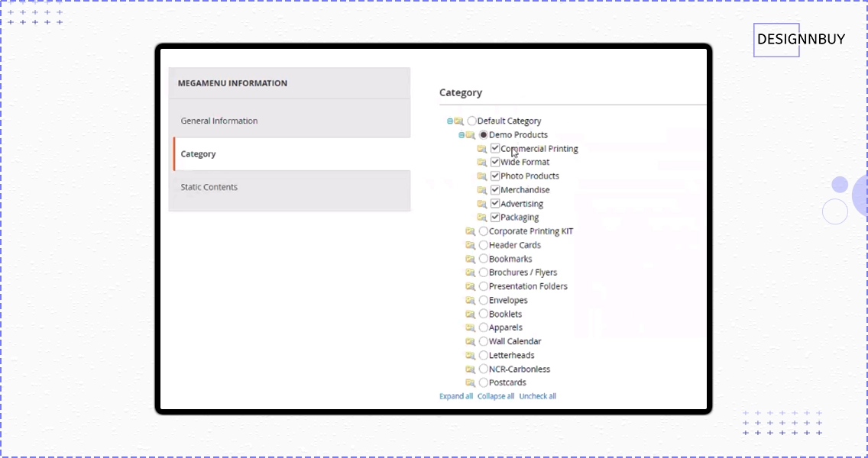Click folder icon beside Booklets

tap(471, 314)
